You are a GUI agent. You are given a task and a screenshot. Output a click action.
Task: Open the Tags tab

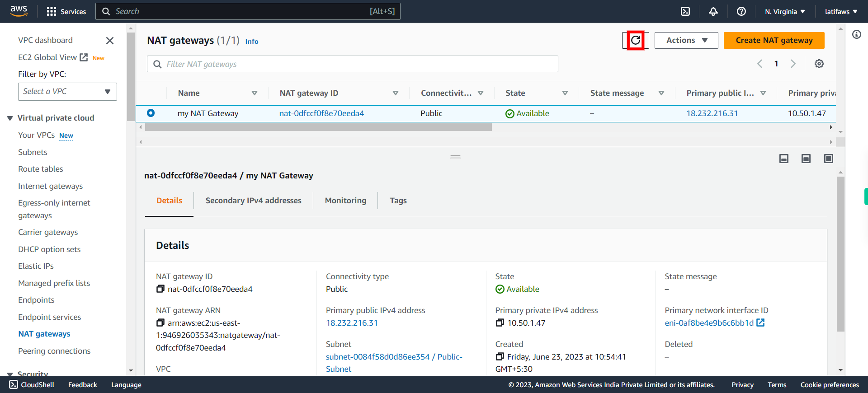coord(398,201)
